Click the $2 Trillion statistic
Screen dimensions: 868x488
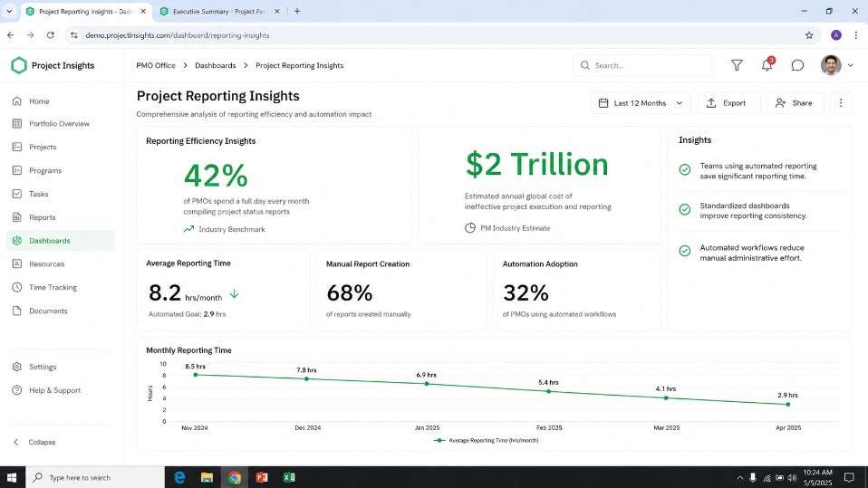537,165
